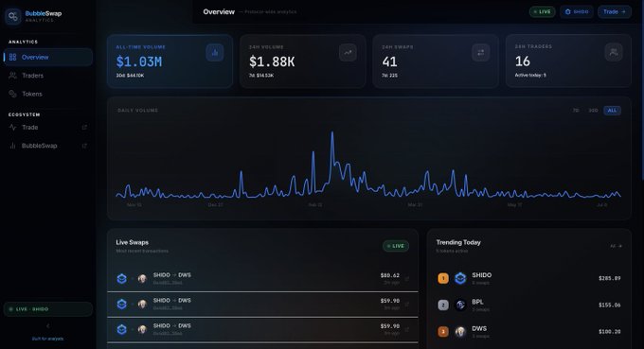Select the ALL chart range
This screenshot has width=644, height=349.
tap(612, 111)
